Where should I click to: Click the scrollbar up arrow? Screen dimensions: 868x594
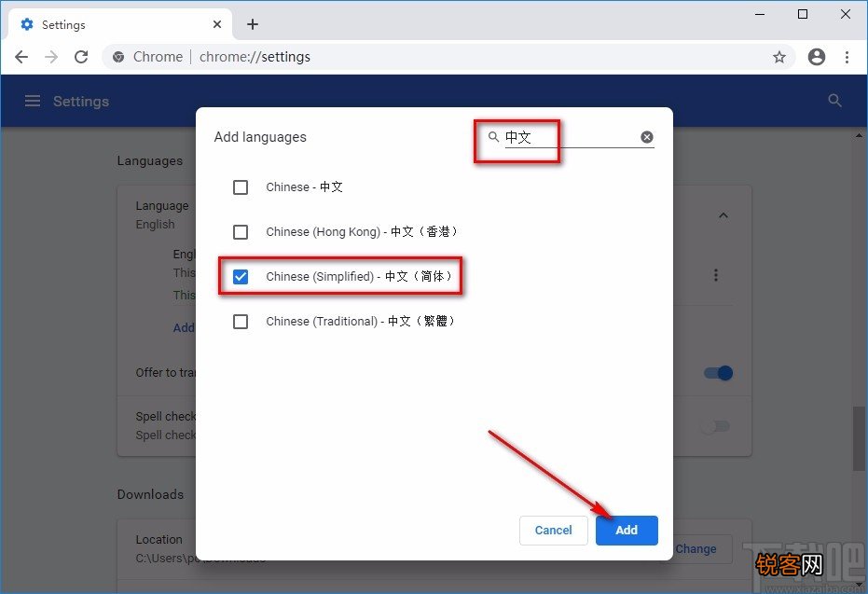[859, 134]
